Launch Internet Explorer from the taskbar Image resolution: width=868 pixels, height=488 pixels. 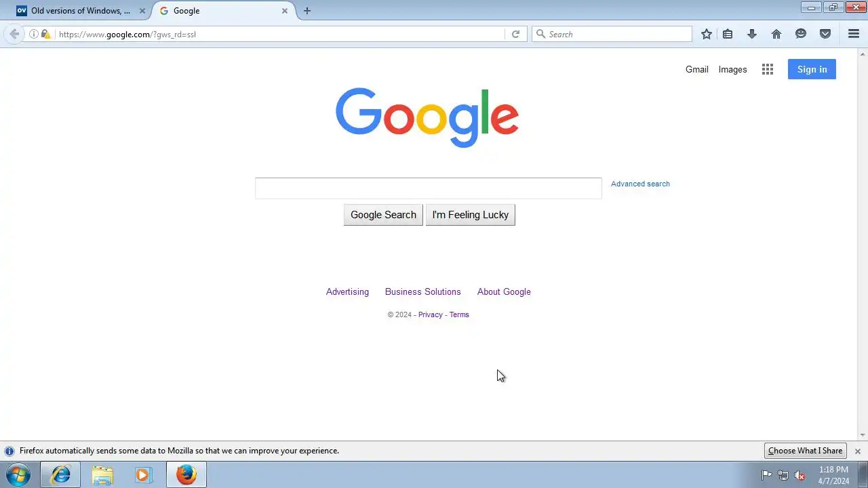click(60, 475)
